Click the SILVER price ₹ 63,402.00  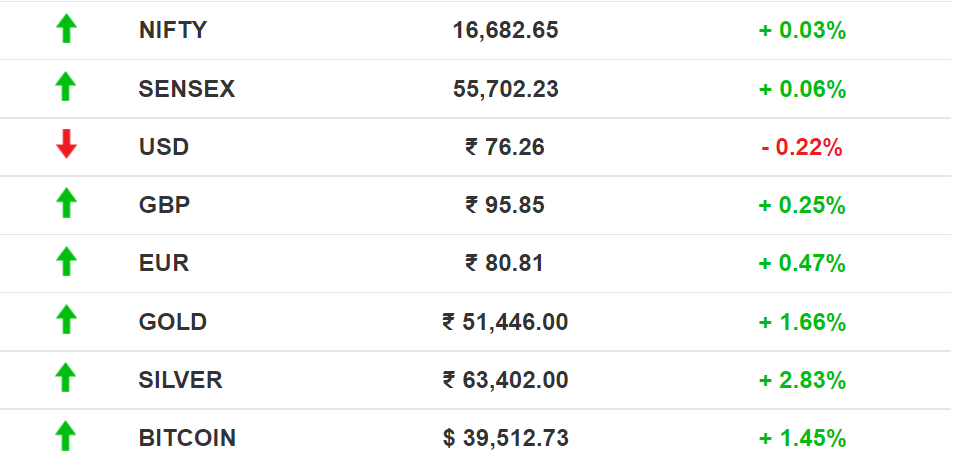point(505,380)
